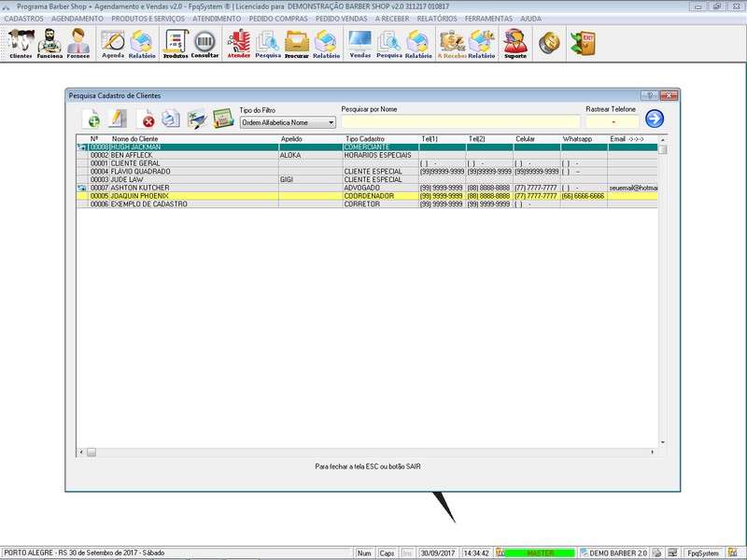The height and width of the screenshot is (560, 747).
Task: Select the JOAQUIN PHOENIX row
Action: (367, 196)
